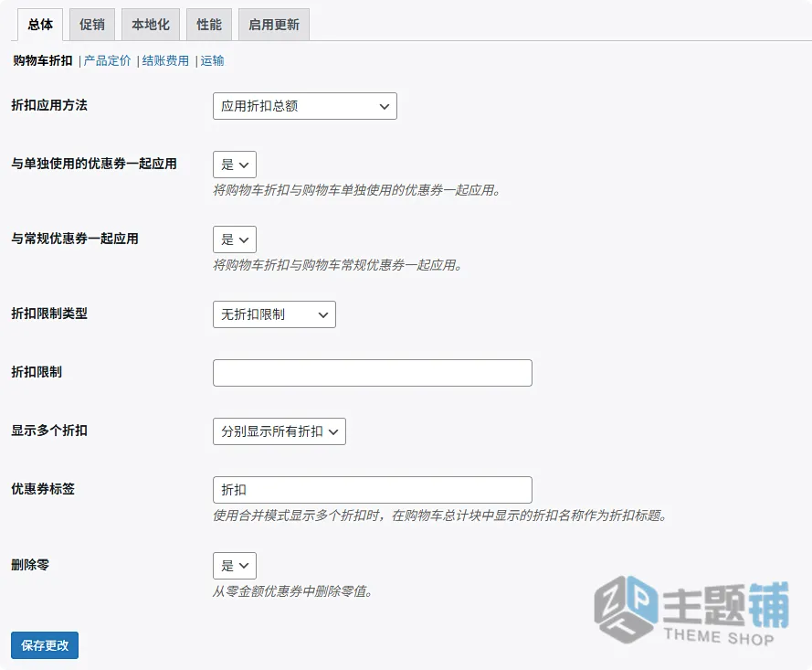Click the 与单独使用的优惠券一起应用 label
This screenshot has height=670, width=812.
point(94,164)
